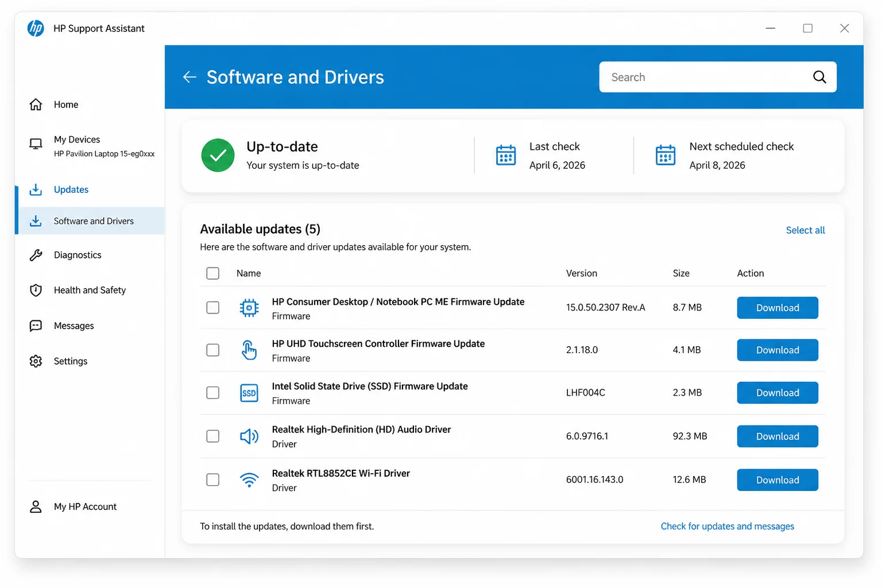Image resolution: width=882 pixels, height=588 pixels.
Task: Download the ME Firmware Update
Action: 777,308
